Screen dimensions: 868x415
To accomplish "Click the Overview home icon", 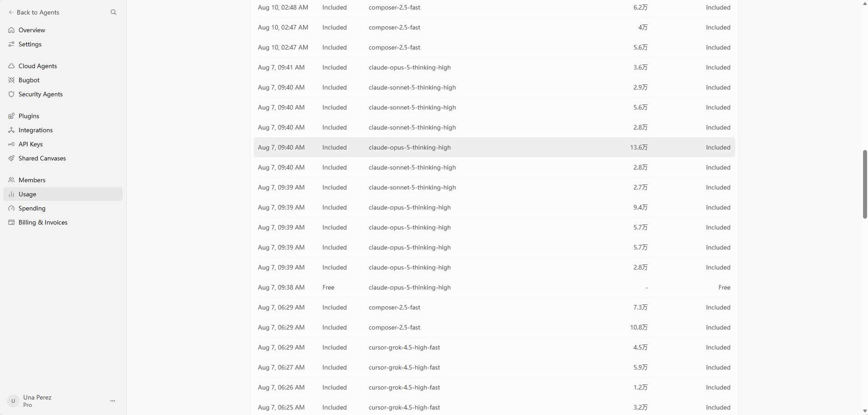I will [x=11, y=30].
